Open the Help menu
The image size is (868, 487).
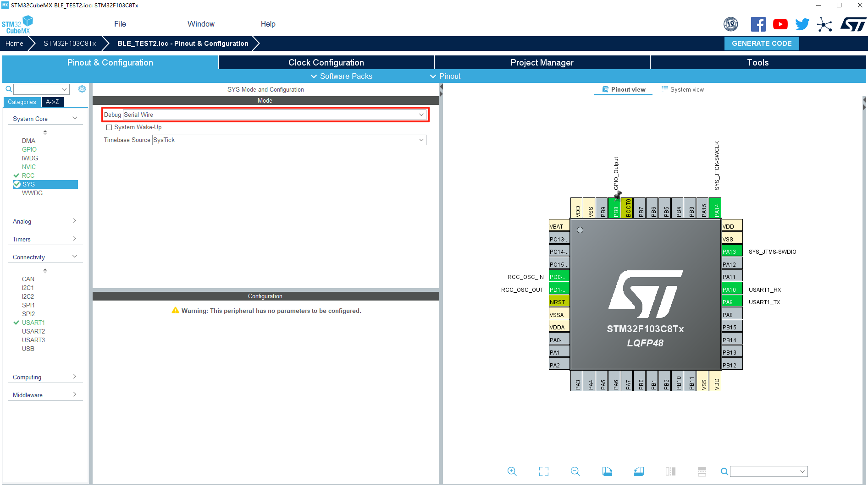[x=268, y=24]
